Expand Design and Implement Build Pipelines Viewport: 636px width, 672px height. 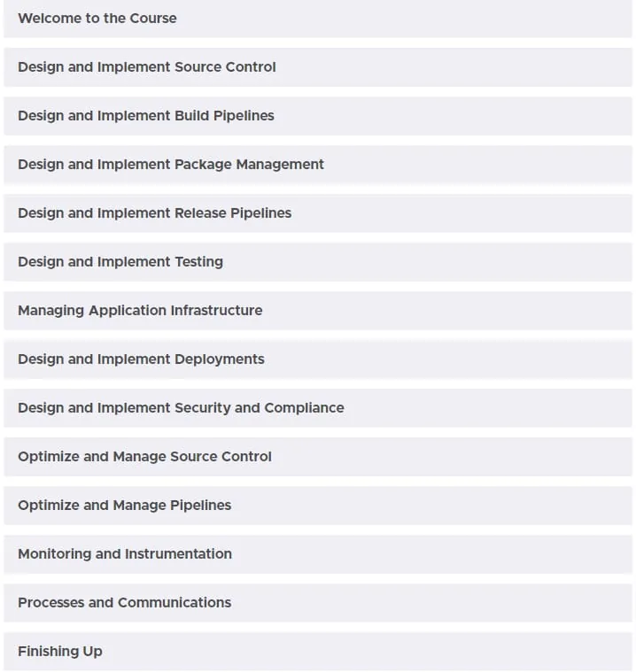coord(318,116)
